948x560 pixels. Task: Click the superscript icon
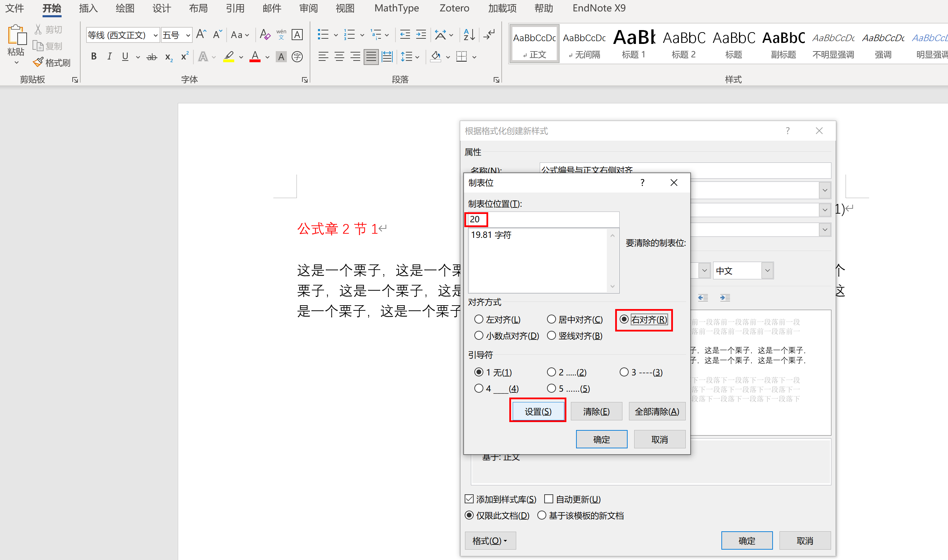[184, 57]
